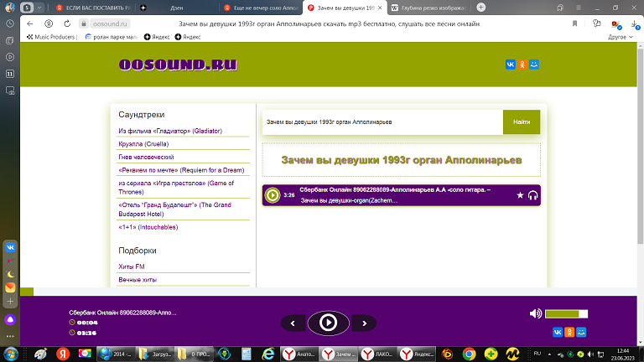Image resolution: width=644 pixels, height=362 pixels.
Task: Open Alice assistant in browser sidebar
Action: pyautogui.click(x=10, y=320)
